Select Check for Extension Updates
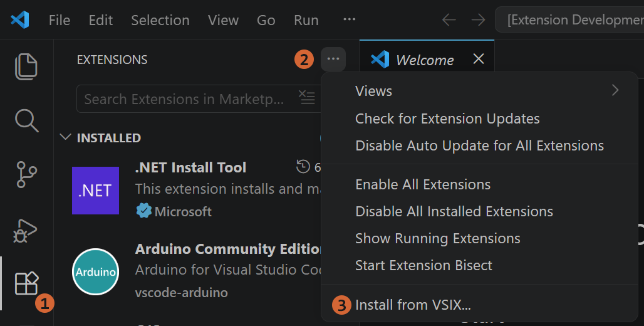644x326 pixels. [x=479, y=118]
